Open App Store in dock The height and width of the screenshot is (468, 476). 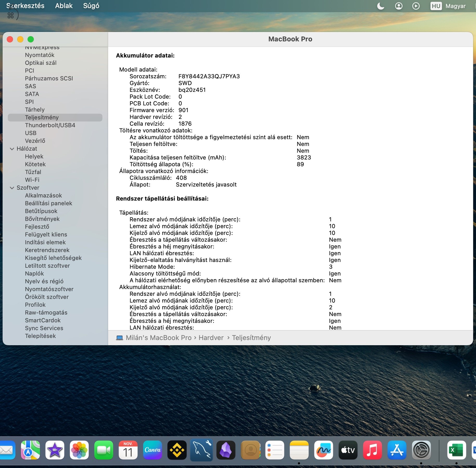397,450
